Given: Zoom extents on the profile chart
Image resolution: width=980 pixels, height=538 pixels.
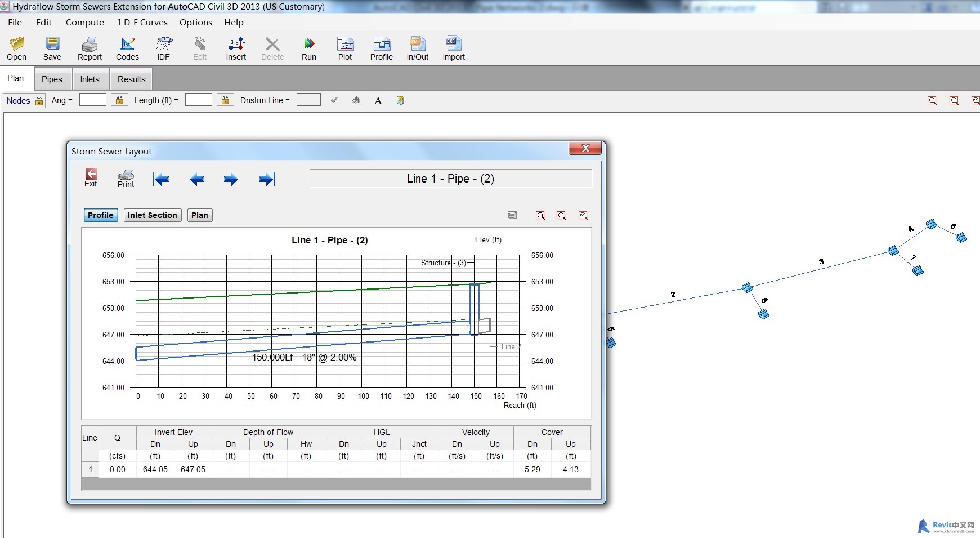Looking at the screenshot, I should 583,215.
